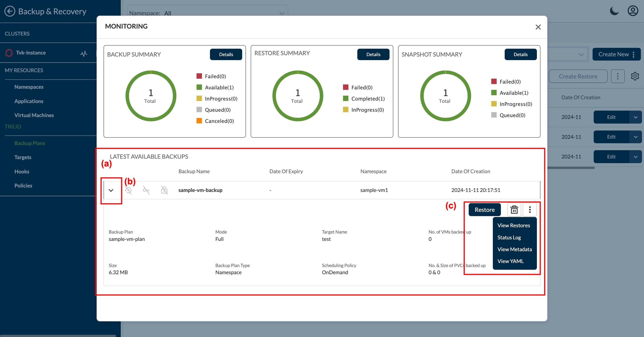Click the green Available swatch in Backup Summary

pyautogui.click(x=199, y=87)
